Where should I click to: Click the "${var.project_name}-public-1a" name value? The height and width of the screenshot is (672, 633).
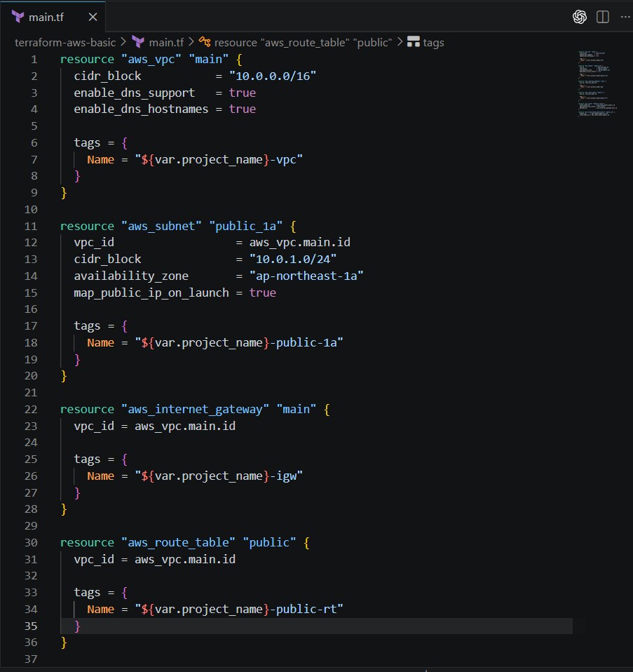click(239, 343)
